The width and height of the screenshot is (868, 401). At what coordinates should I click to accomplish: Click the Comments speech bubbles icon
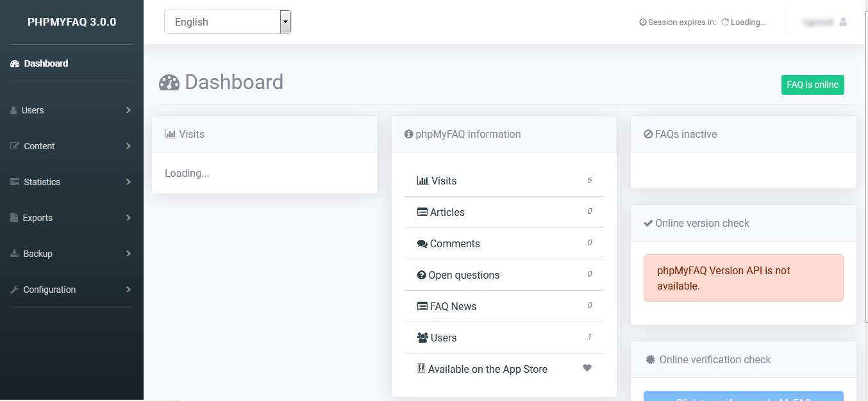(x=422, y=243)
